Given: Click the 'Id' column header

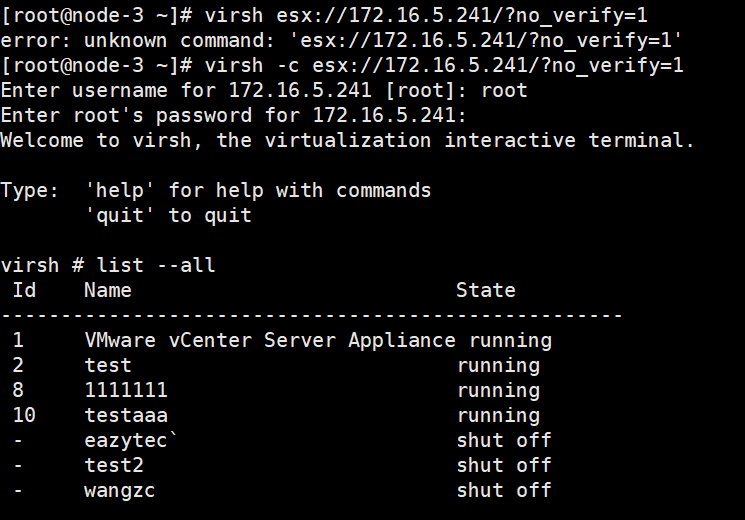Looking at the screenshot, I should coord(24,290).
